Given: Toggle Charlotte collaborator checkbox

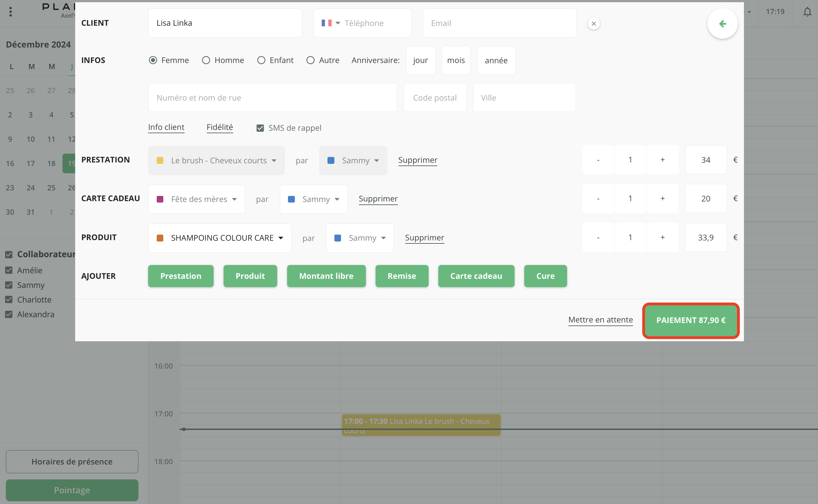Looking at the screenshot, I should [9, 299].
